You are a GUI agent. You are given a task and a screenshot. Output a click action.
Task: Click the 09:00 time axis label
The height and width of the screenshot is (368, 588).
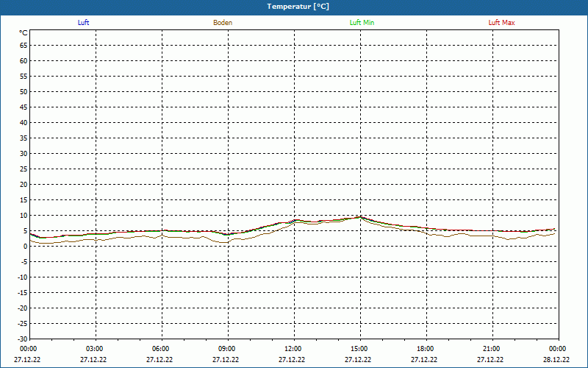pyautogui.click(x=227, y=349)
